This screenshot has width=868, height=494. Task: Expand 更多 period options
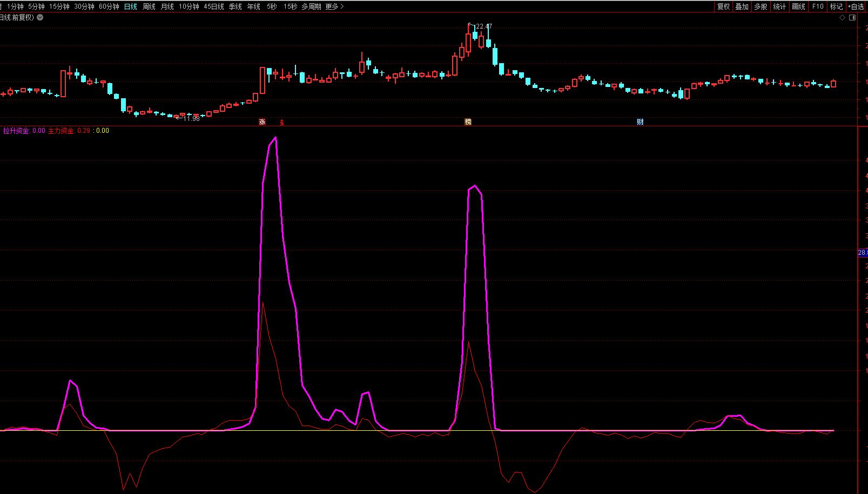tap(334, 6)
